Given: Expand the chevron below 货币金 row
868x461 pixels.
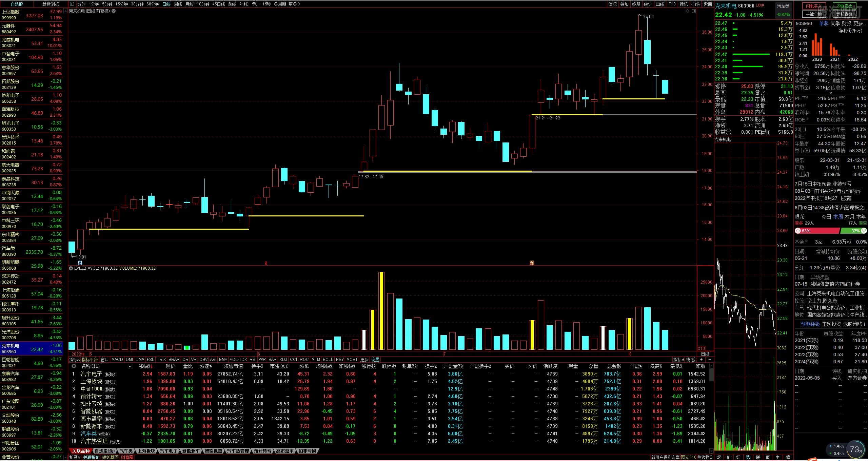Looking at the screenshot, I should pos(831,93).
